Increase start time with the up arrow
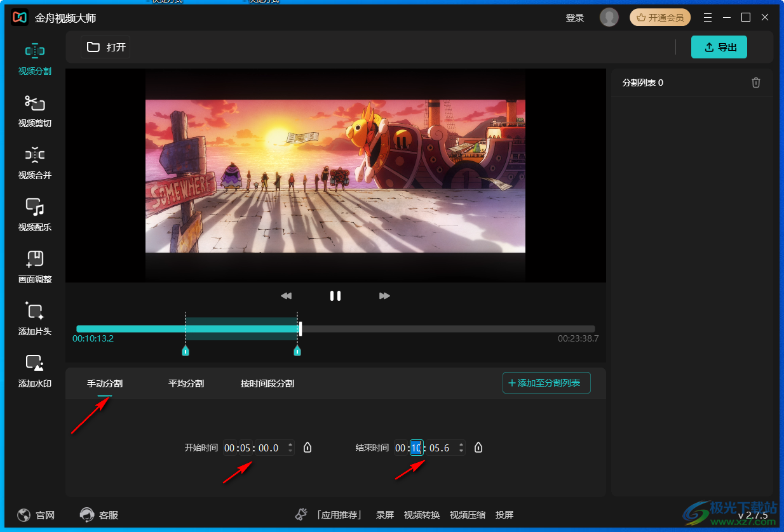Viewport: 784px width, 532px height. (290, 444)
